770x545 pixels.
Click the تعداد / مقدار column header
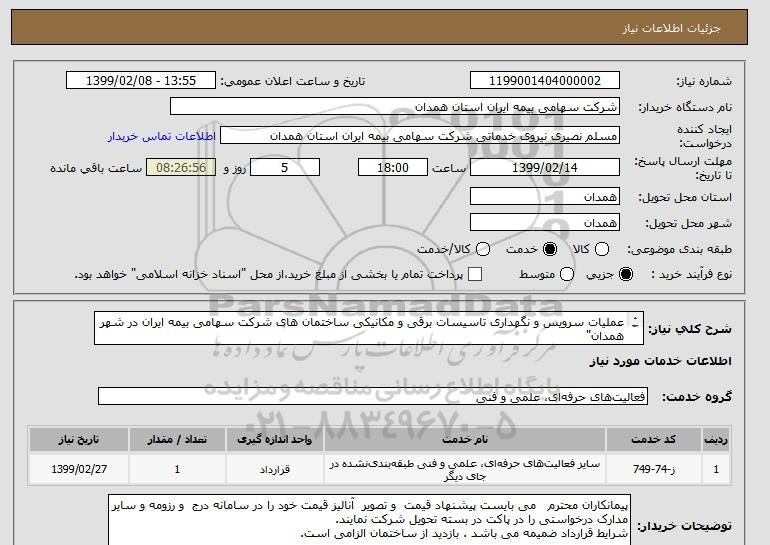[x=177, y=439]
